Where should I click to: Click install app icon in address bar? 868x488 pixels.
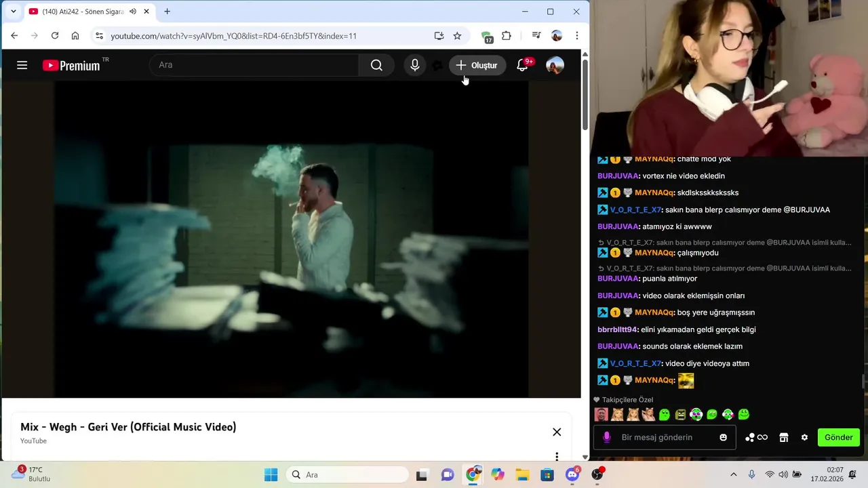point(439,36)
